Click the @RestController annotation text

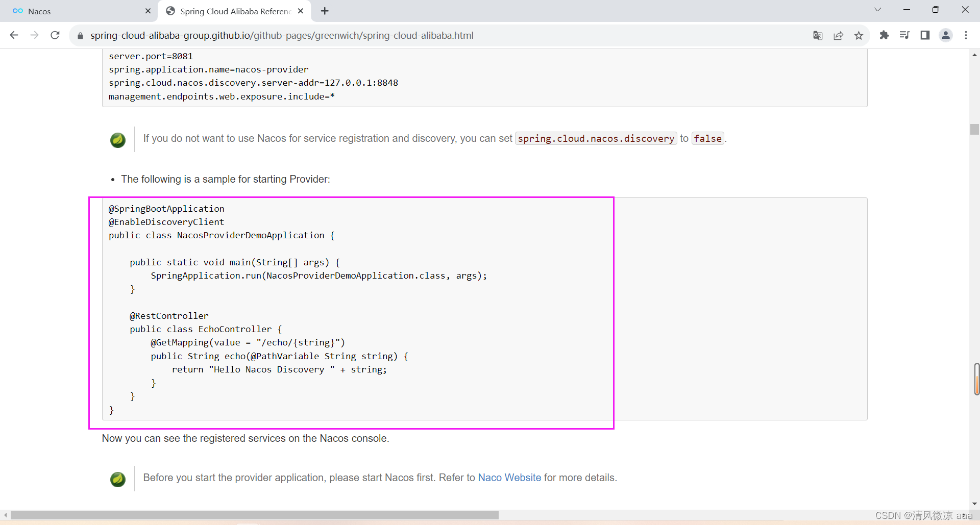[x=169, y=316]
